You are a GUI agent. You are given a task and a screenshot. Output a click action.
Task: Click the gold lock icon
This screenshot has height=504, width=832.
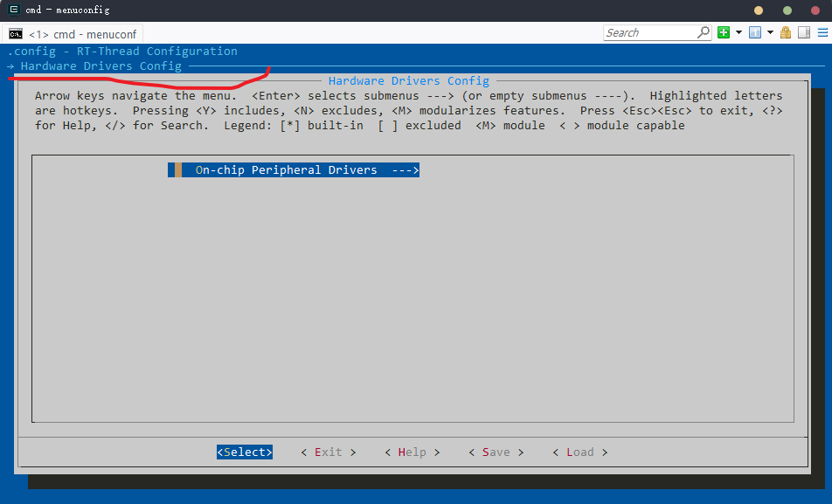coord(786,32)
